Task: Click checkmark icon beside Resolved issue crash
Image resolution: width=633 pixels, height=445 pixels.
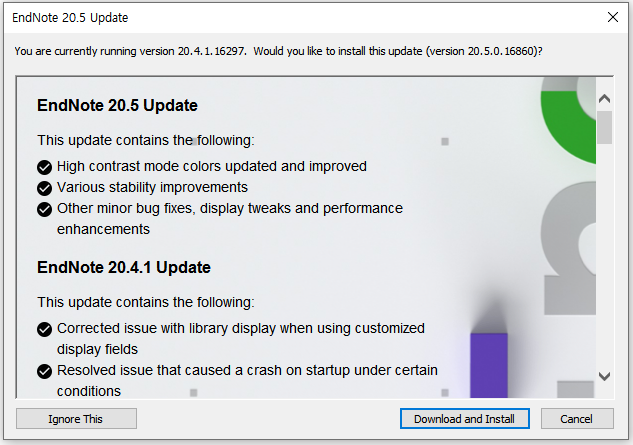Action: coord(44,371)
